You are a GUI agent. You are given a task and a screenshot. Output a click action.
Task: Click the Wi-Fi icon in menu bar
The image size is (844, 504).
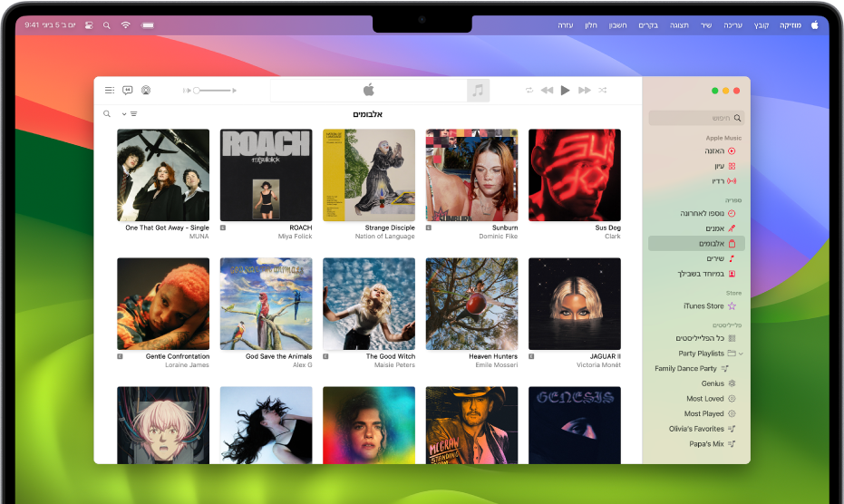[x=125, y=24]
